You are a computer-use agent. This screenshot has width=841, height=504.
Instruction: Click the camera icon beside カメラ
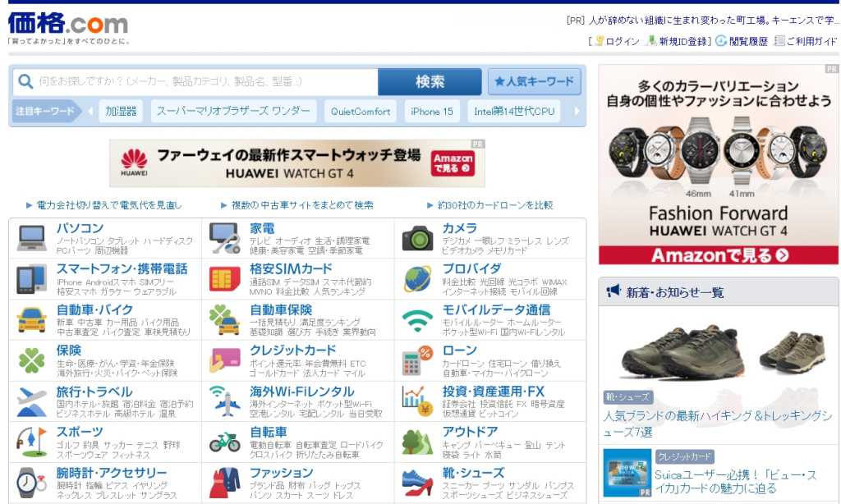point(417,238)
